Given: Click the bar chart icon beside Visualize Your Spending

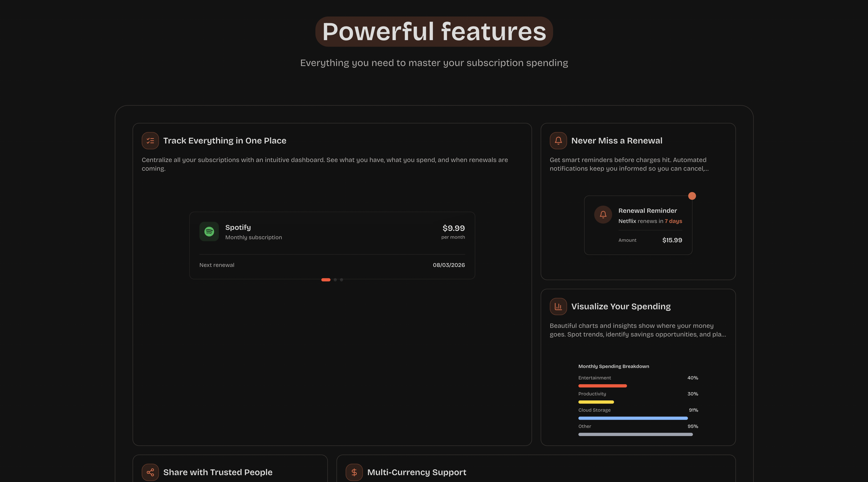Looking at the screenshot, I should point(558,306).
